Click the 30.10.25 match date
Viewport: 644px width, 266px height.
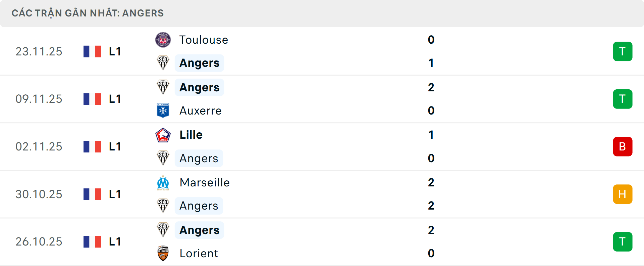point(39,194)
